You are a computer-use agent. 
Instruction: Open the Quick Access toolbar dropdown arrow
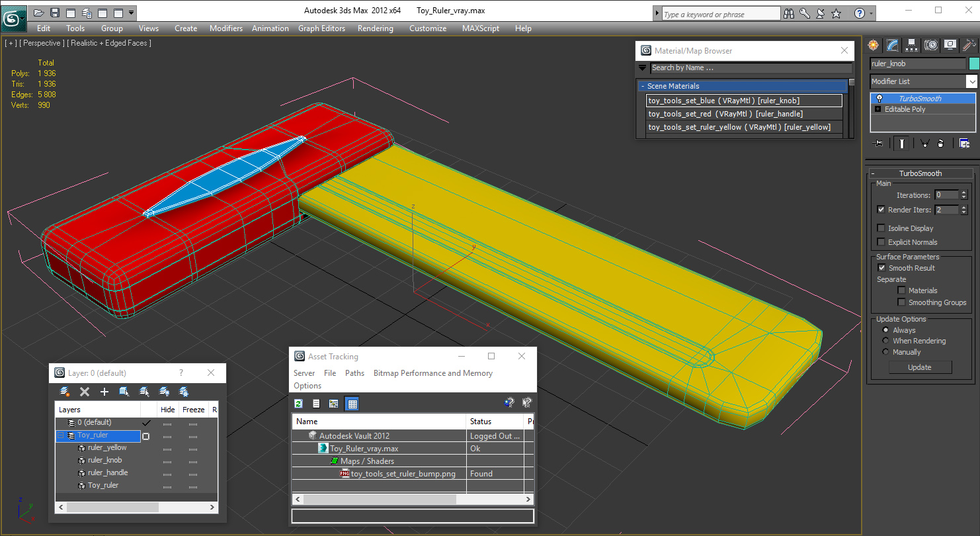[132, 13]
